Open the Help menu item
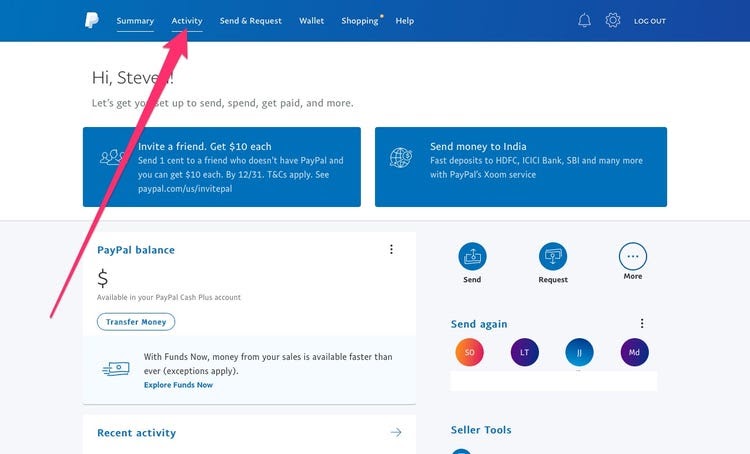 [405, 21]
